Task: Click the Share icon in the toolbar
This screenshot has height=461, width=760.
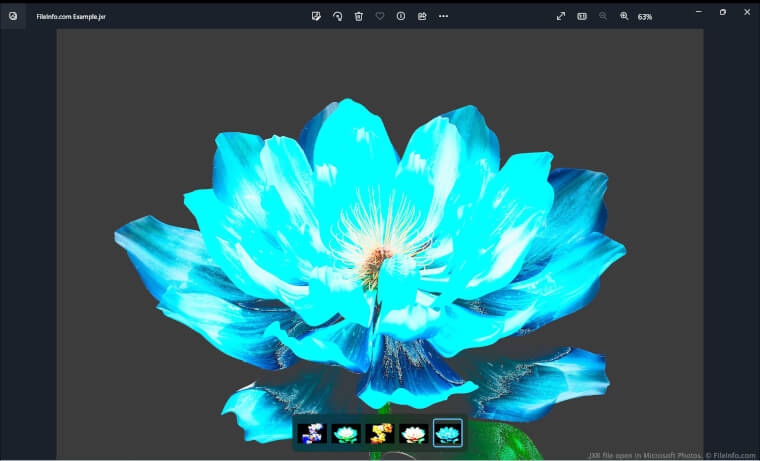Action: (x=422, y=16)
